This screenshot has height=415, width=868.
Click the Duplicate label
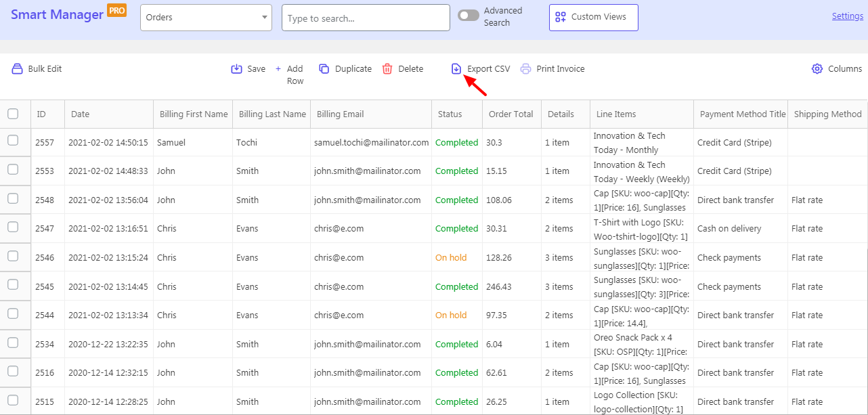(x=353, y=68)
